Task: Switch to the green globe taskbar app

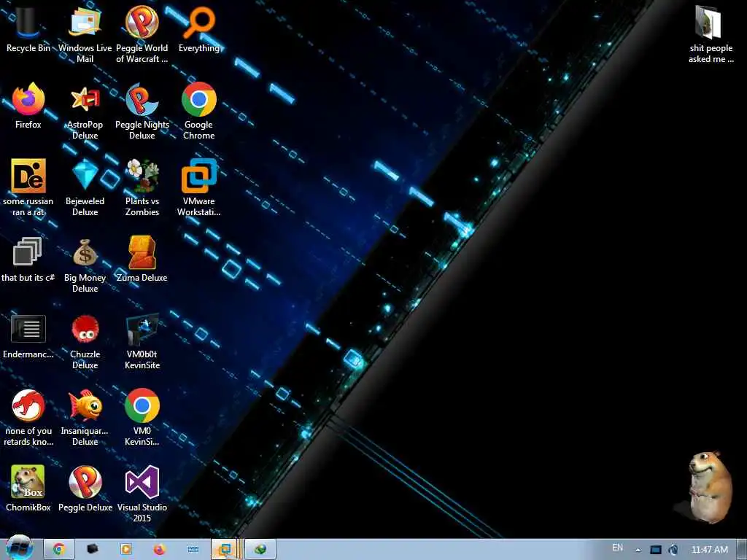Action: coord(260,550)
